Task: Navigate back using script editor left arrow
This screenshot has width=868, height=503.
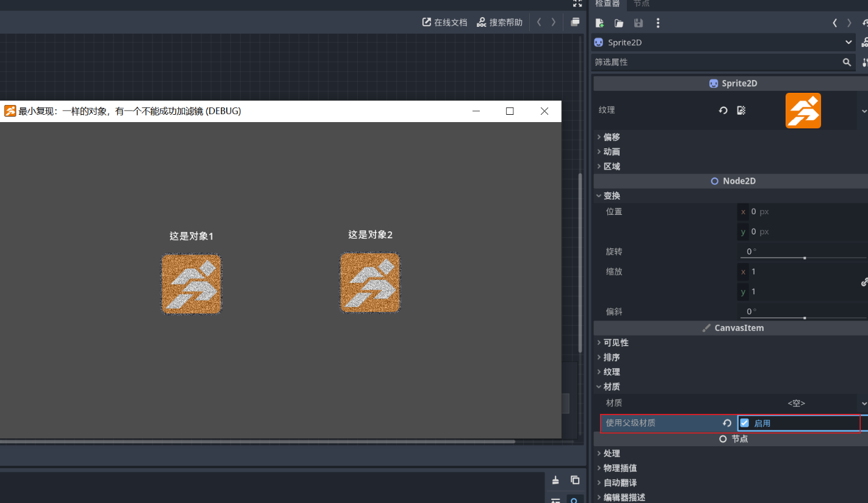Action: pos(539,22)
